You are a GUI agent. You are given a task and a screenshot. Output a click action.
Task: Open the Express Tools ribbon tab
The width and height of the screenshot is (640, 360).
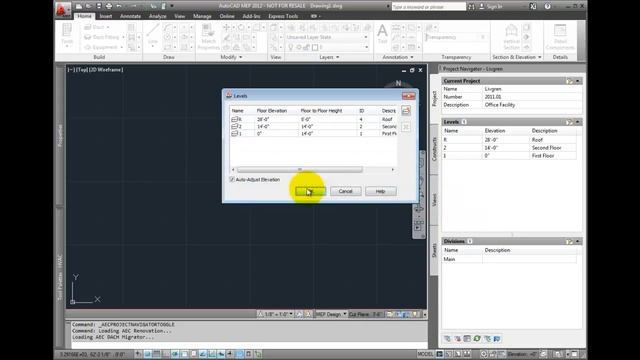point(283,16)
